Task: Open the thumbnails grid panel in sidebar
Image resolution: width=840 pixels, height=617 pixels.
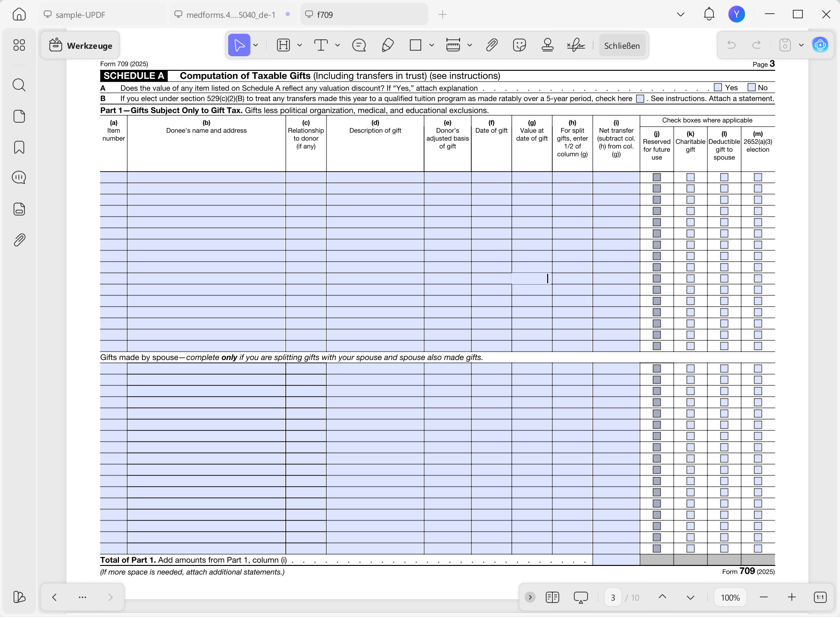Action: (x=19, y=45)
